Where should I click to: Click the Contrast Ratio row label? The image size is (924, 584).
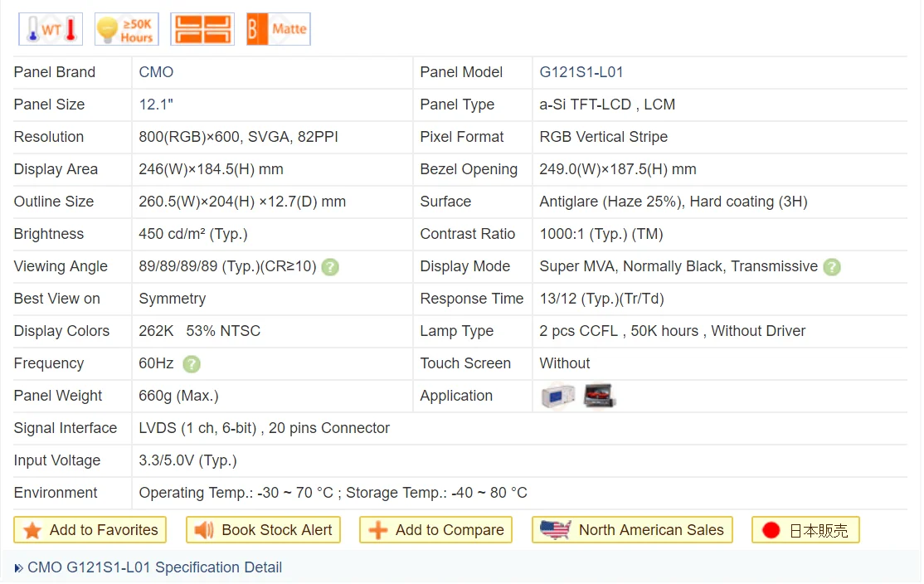click(467, 234)
